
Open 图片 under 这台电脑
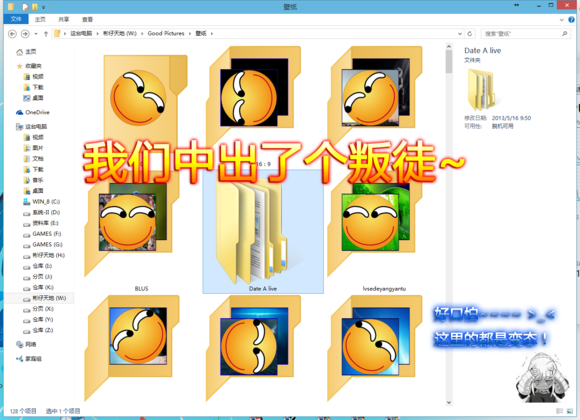tap(34, 148)
